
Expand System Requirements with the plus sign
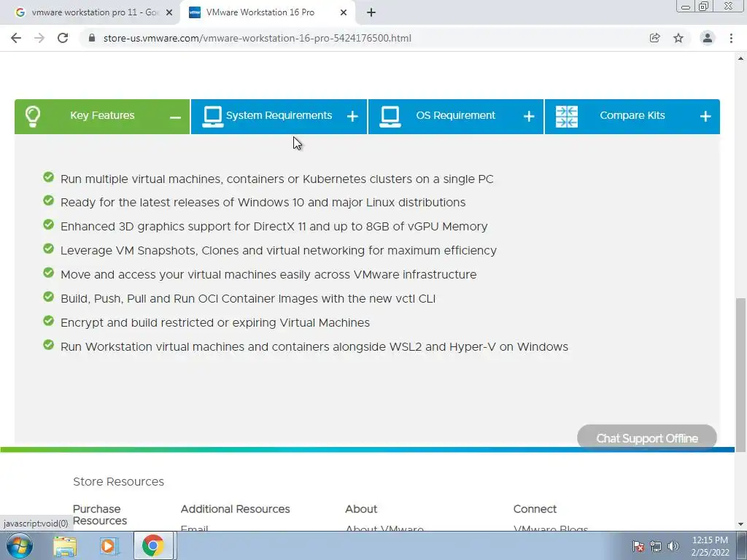352,117
